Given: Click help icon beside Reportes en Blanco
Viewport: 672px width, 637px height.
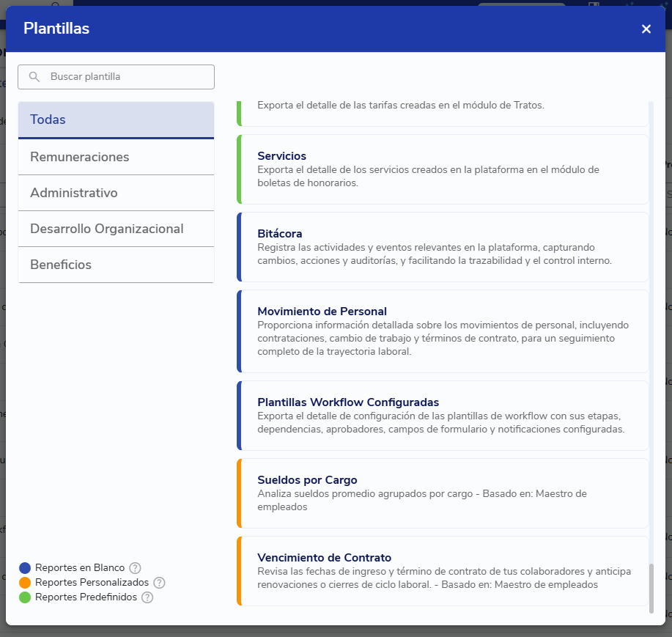Looking at the screenshot, I should coord(135,568).
